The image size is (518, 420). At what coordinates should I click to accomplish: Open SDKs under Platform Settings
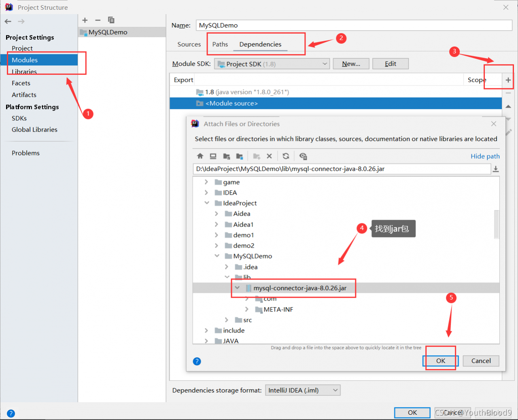(19, 118)
